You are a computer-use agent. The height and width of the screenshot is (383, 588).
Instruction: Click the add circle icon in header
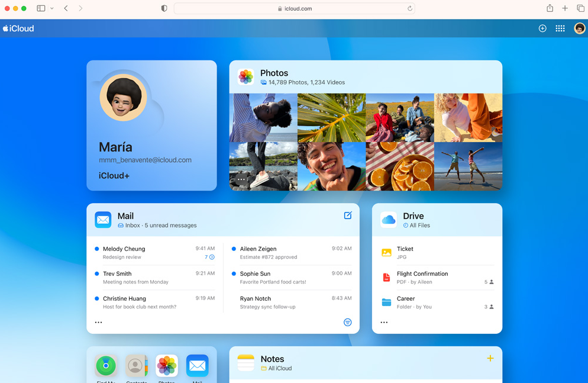542,28
